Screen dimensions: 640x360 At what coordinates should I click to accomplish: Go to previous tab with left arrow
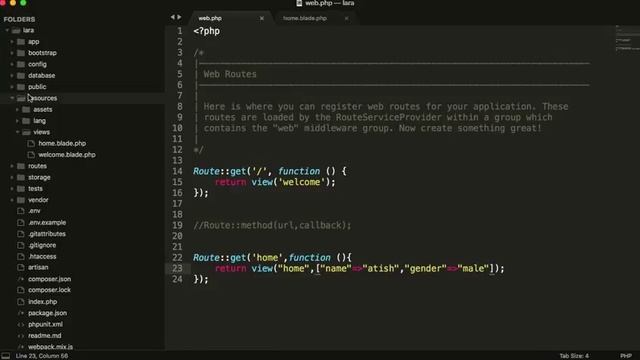(173, 17)
